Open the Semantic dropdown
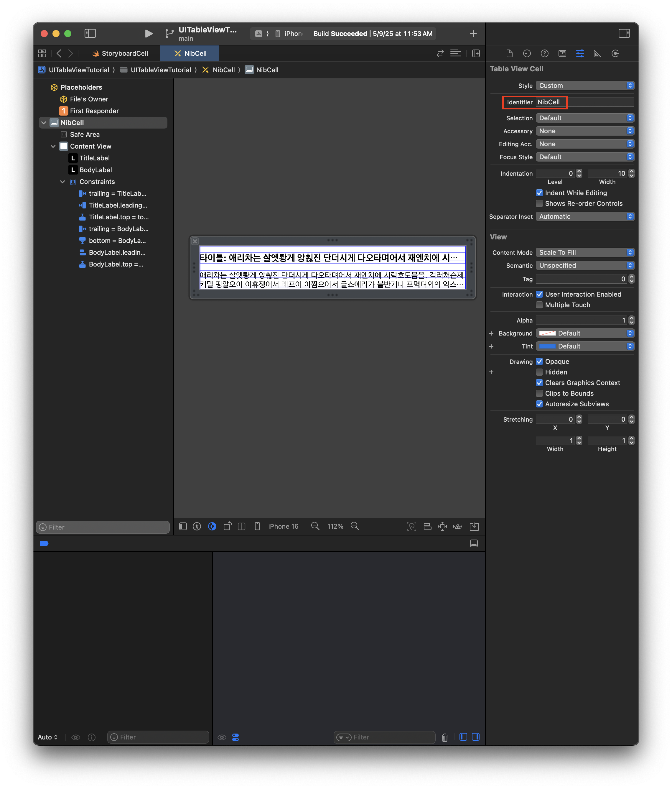Screen dimensions: 672x789 [584, 265]
